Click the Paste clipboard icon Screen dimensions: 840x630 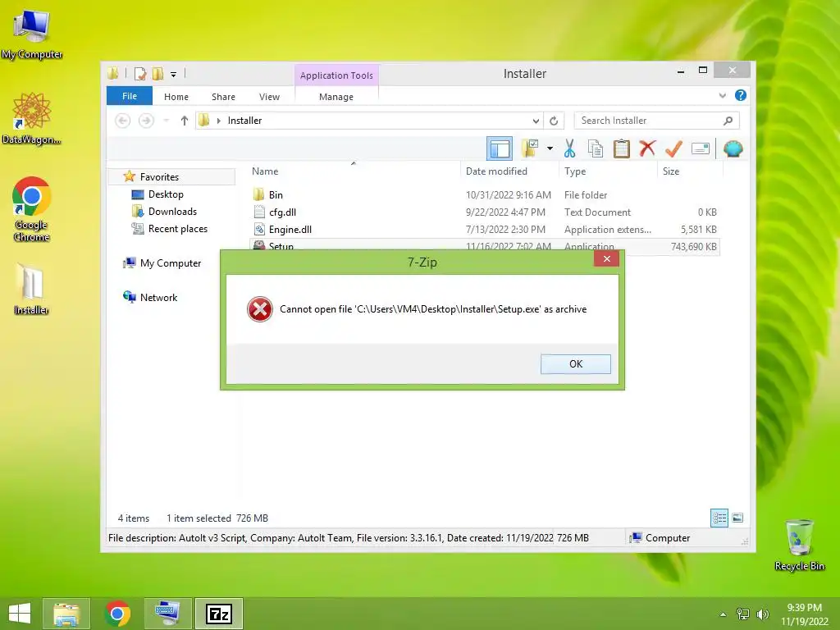pyautogui.click(x=622, y=148)
